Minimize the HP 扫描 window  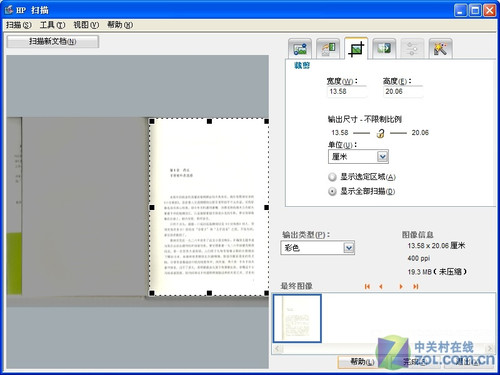point(460,10)
